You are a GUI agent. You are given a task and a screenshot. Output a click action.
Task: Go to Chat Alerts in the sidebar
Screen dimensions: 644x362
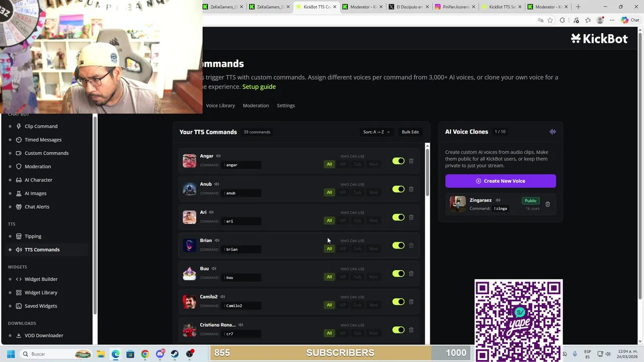click(37, 207)
